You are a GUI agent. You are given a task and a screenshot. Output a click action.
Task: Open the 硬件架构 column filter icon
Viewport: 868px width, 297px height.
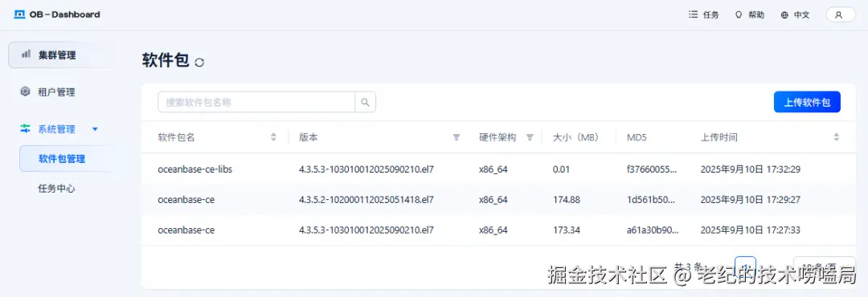click(x=530, y=137)
